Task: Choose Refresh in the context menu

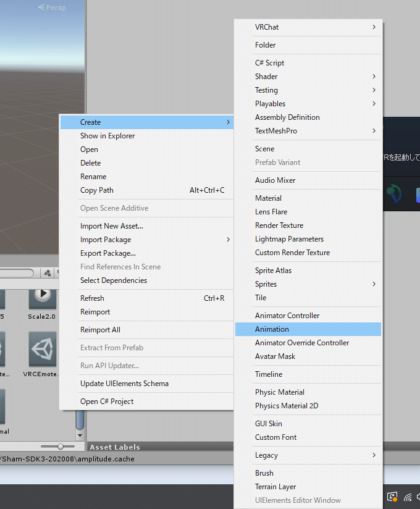Action: tap(147, 298)
